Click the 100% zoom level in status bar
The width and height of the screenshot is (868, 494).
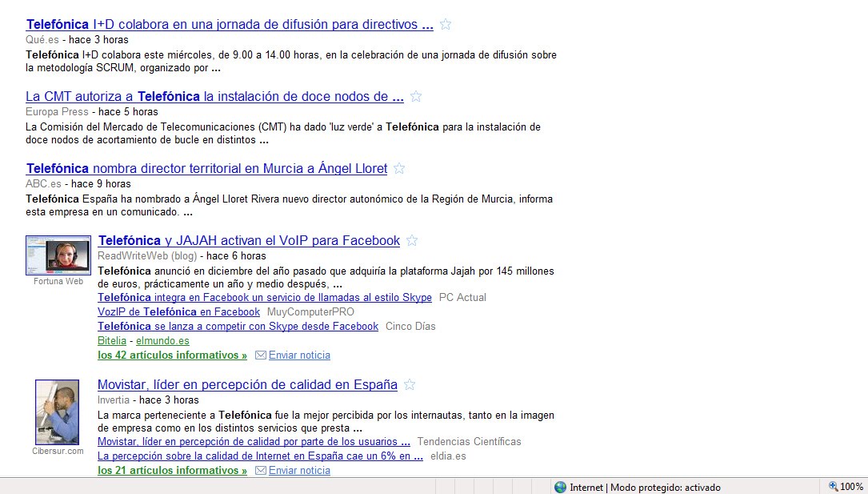tap(851, 487)
